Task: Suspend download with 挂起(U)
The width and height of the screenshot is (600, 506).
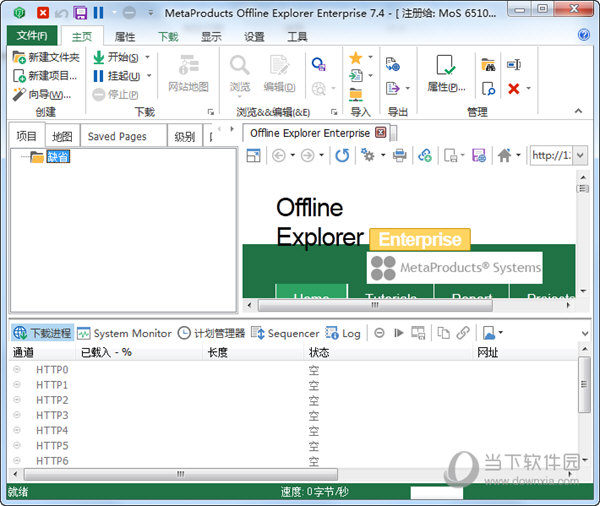Action: tap(117, 76)
